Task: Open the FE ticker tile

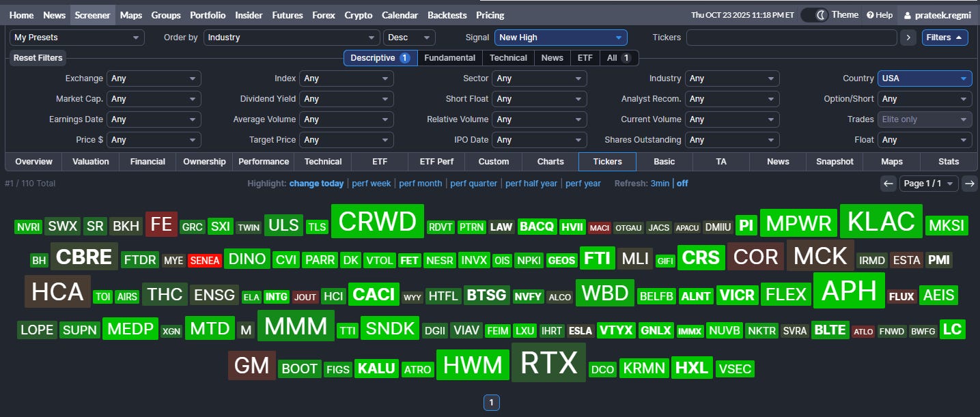Action: (161, 225)
